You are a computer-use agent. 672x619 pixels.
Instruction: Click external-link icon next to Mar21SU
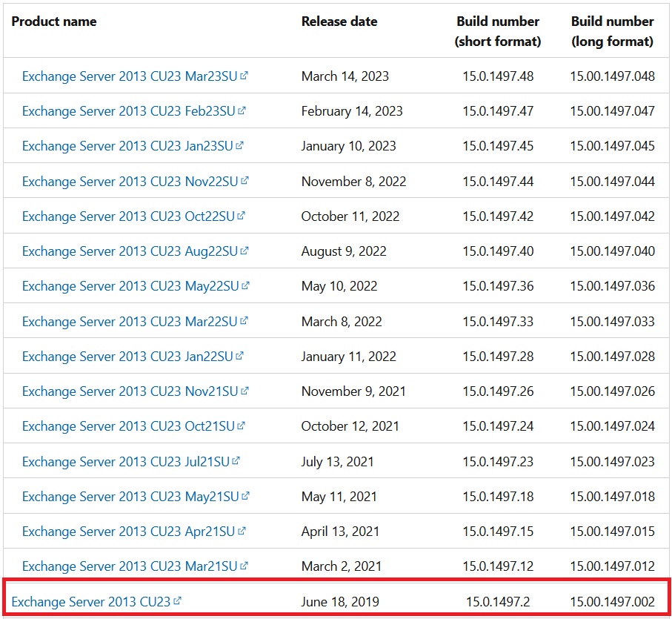click(x=244, y=566)
